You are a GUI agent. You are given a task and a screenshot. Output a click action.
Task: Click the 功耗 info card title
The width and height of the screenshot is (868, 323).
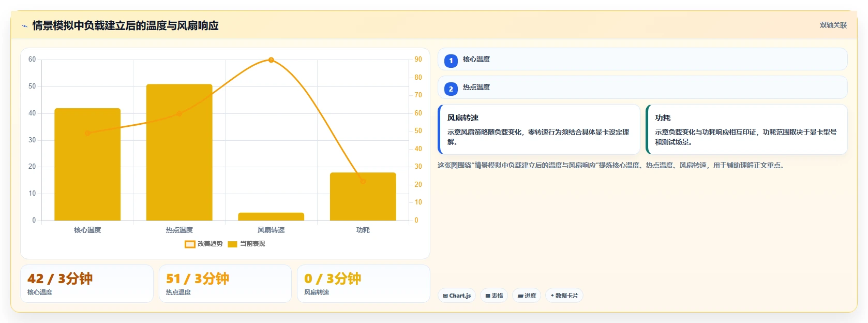point(663,118)
